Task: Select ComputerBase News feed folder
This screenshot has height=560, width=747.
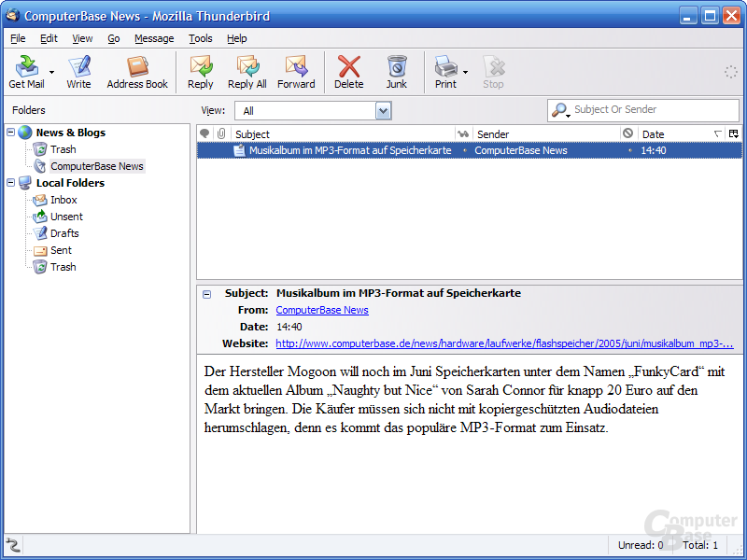Action: (x=97, y=166)
